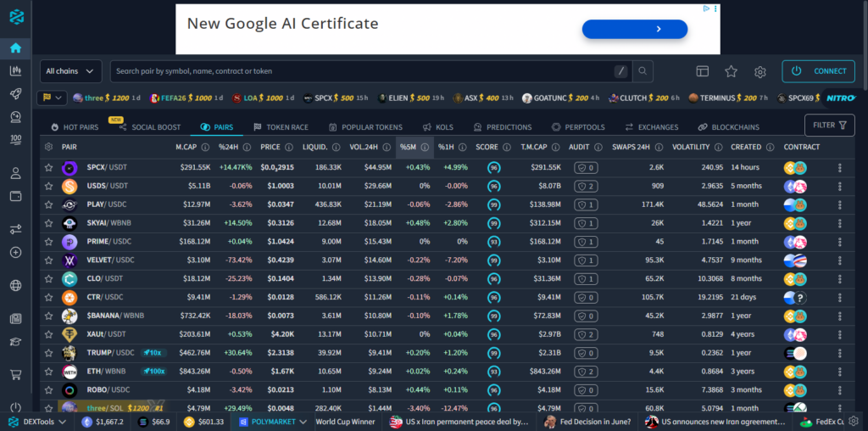
Task: Favorite the USDS/USDT pair star
Action: [x=48, y=186]
